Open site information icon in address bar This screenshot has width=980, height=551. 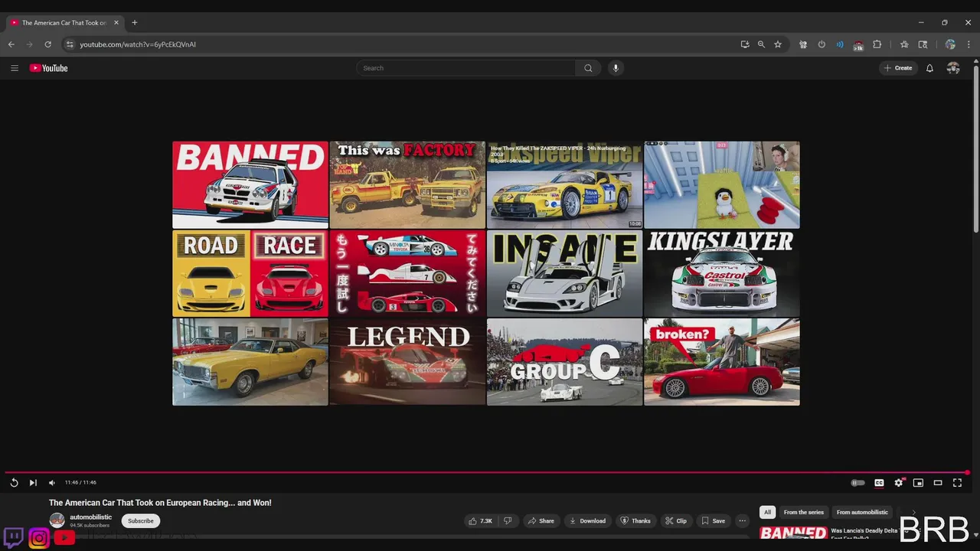coord(70,44)
